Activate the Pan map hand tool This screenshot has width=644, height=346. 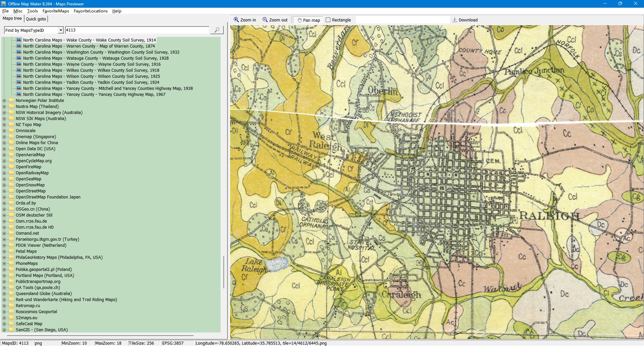[300, 20]
